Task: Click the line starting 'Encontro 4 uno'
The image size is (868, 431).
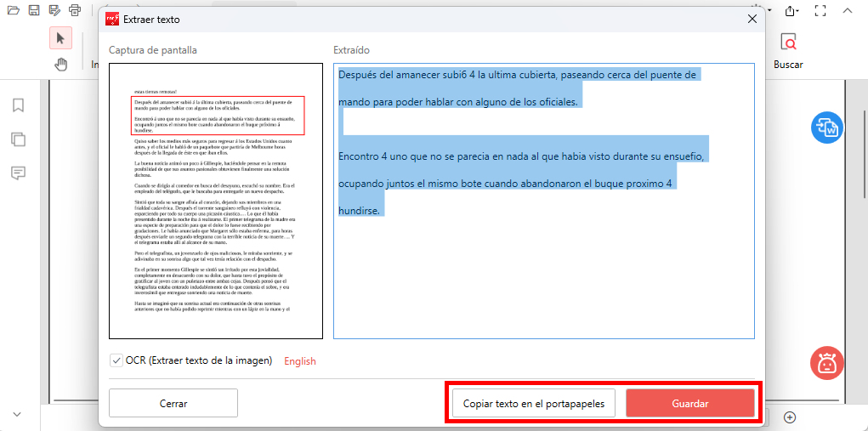Action: pyautogui.click(x=521, y=156)
